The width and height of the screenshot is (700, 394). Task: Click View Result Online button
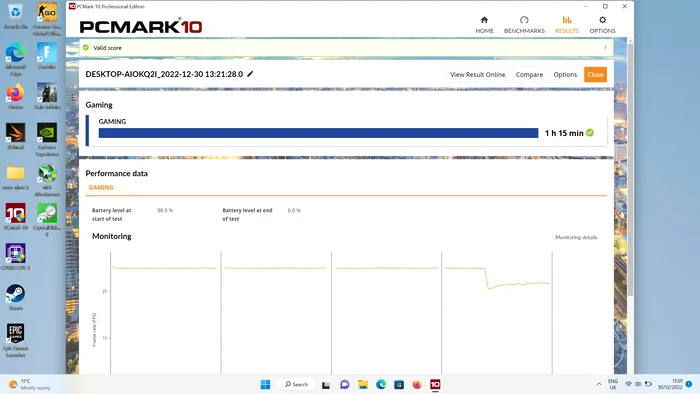pos(477,75)
